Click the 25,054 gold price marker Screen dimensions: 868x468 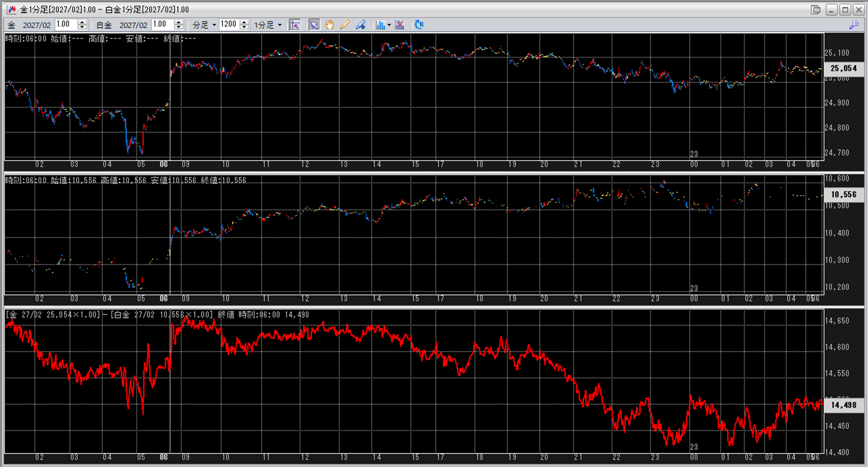click(843, 68)
